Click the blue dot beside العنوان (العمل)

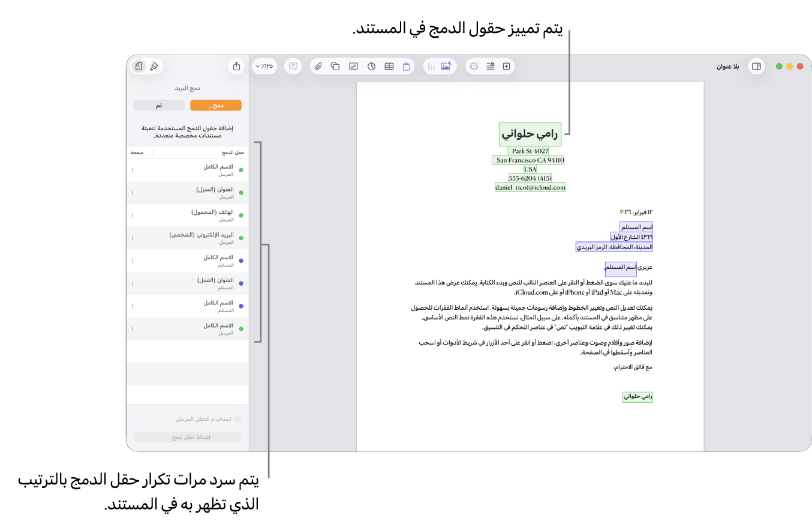[x=241, y=283]
